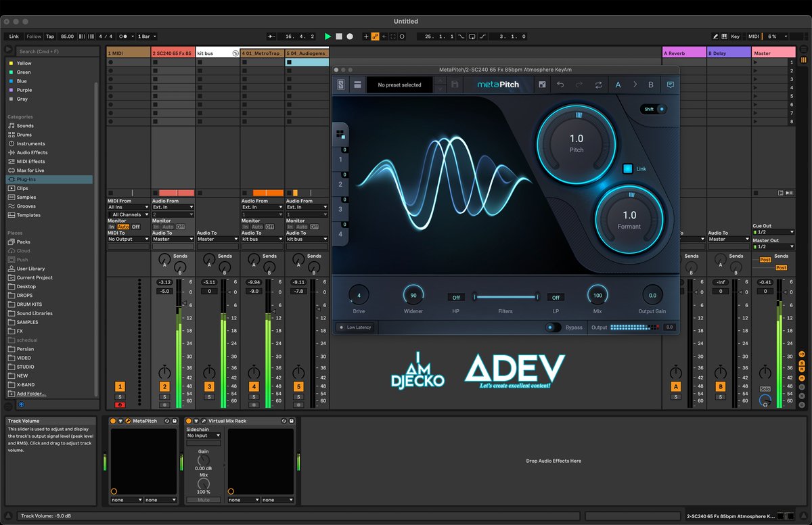Screen dimensions: 812x525
Task: Select voice tab 1 in MetaPitch
Action: [x=340, y=160]
